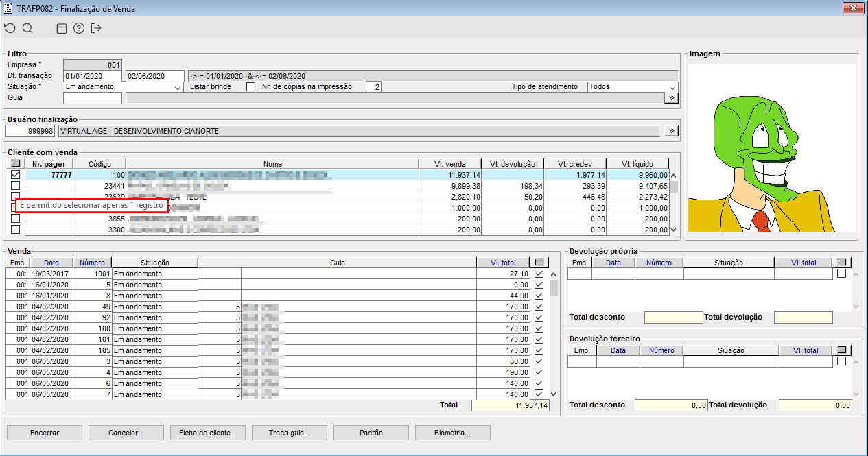This screenshot has height=456, width=868.
Task: Uncheck sale number 1001 in Venda
Action: click(x=539, y=274)
